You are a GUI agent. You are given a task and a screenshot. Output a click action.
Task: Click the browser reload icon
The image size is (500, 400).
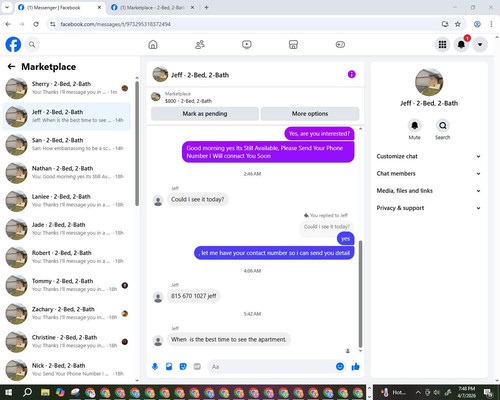36,24
